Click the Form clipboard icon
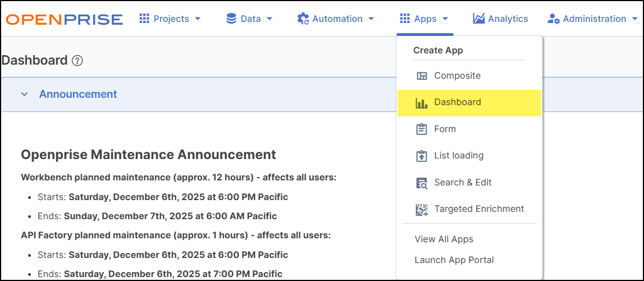The height and width of the screenshot is (281, 644). [x=422, y=129]
